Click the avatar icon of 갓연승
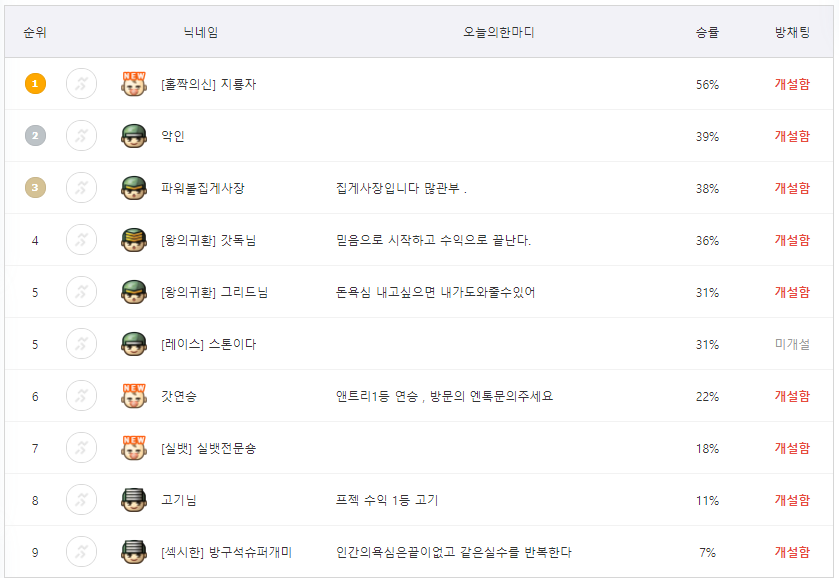The width and height of the screenshot is (839, 578). click(x=134, y=396)
